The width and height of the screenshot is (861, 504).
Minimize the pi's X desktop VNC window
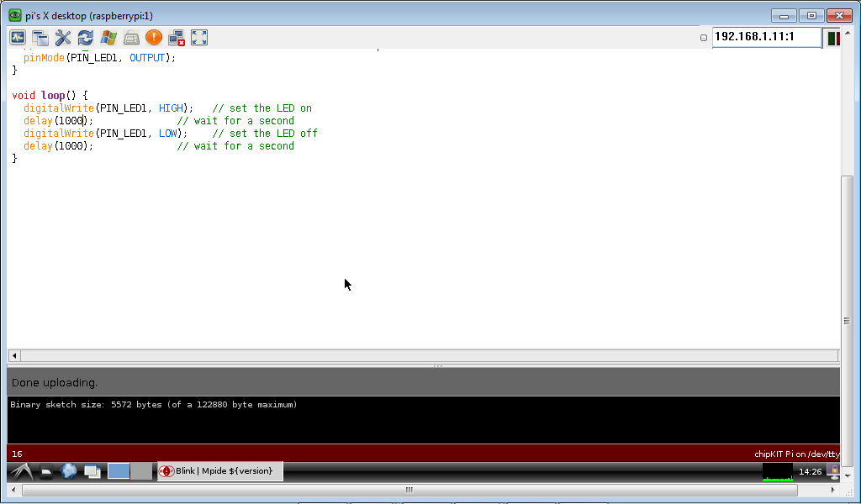pyautogui.click(x=784, y=15)
